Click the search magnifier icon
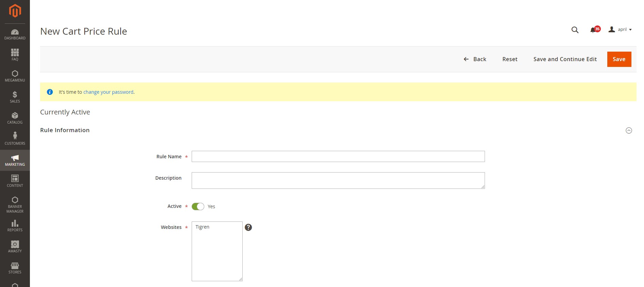The width and height of the screenshot is (644, 287). (x=575, y=30)
